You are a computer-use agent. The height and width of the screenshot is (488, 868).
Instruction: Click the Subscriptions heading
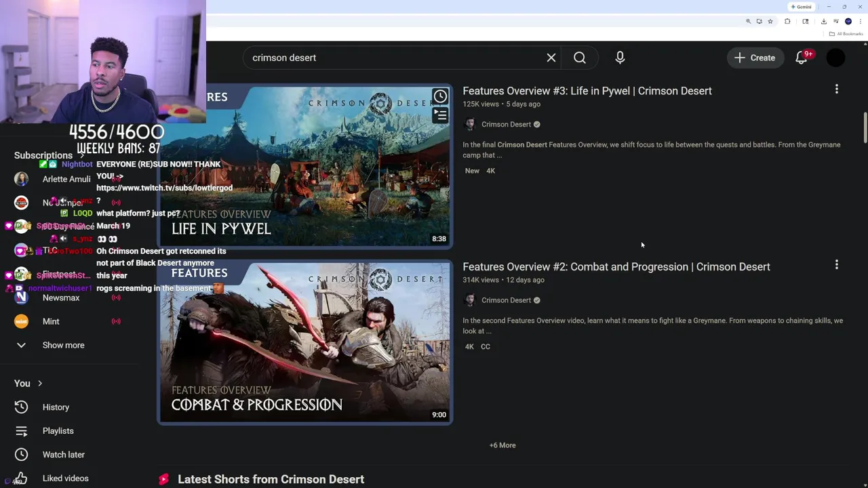43,155
